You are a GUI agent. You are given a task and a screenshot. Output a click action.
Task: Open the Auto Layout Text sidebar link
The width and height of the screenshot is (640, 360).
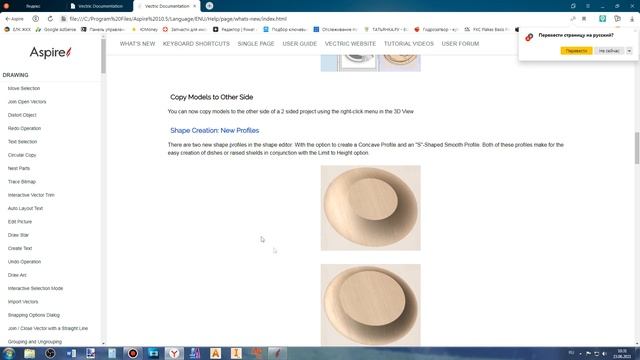[25, 208]
